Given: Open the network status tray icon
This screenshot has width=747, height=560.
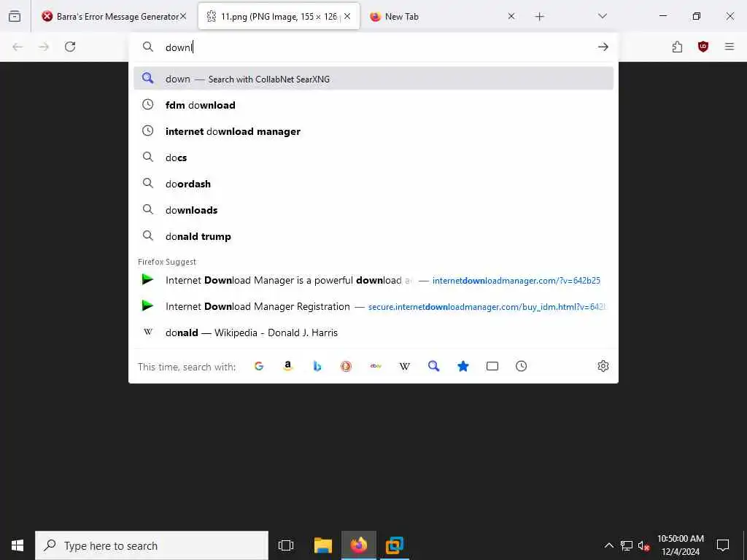Looking at the screenshot, I should pos(627,545).
